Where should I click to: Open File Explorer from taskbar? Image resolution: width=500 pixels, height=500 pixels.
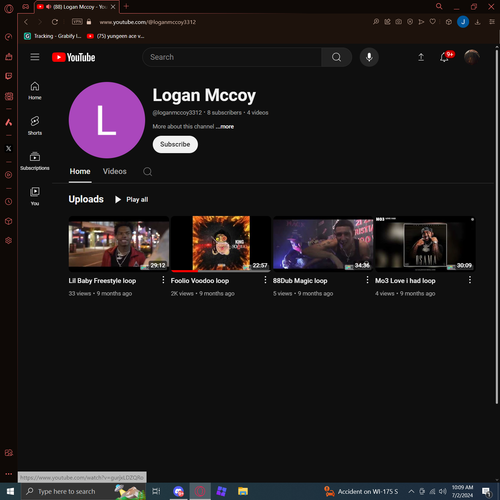pos(243,491)
